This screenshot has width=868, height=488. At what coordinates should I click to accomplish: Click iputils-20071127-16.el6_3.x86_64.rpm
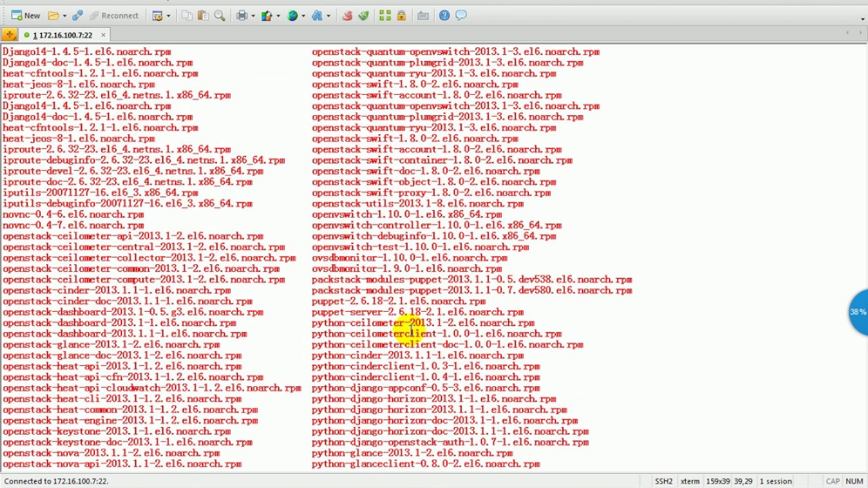tap(100, 192)
